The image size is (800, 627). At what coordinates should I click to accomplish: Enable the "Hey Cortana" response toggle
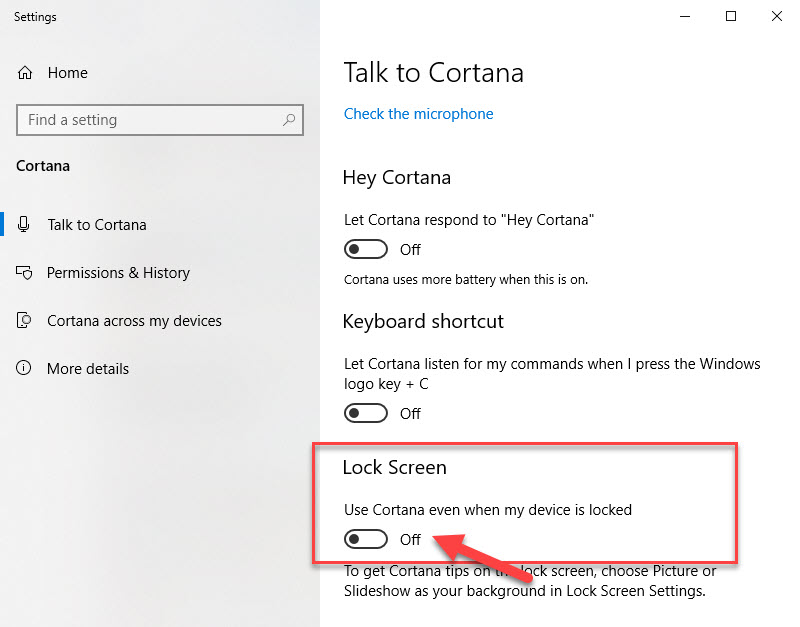pos(366,249)
